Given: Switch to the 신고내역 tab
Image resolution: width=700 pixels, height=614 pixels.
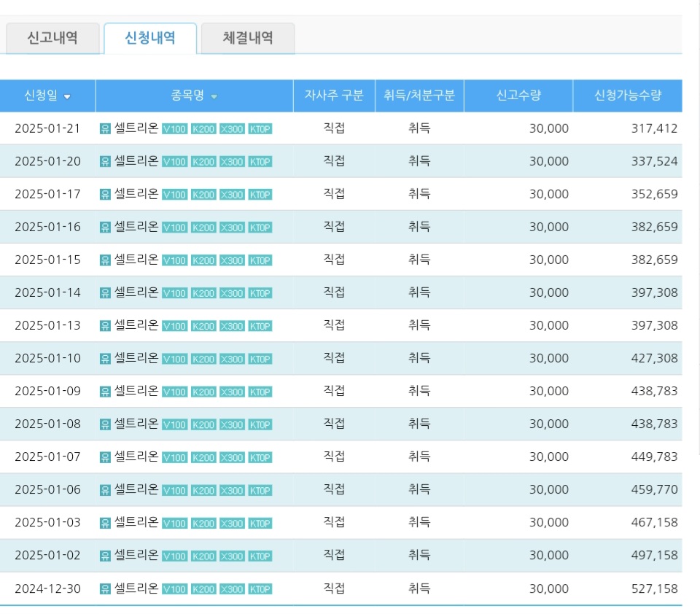Looking at the screenshot, I should point(52,38).
